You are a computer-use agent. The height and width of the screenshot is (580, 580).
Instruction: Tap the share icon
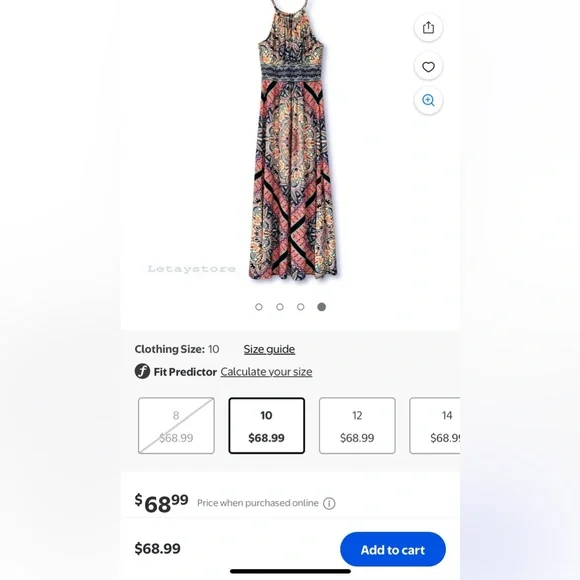tap(428, 27)
